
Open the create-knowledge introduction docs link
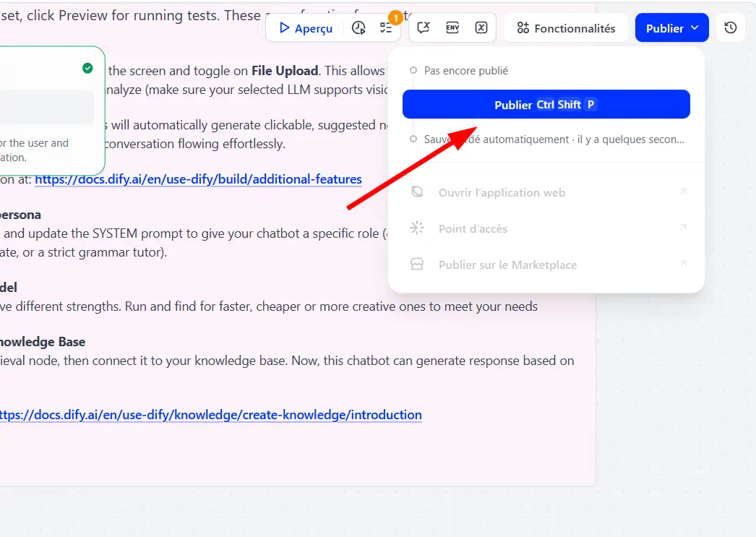tap(210, 415)
